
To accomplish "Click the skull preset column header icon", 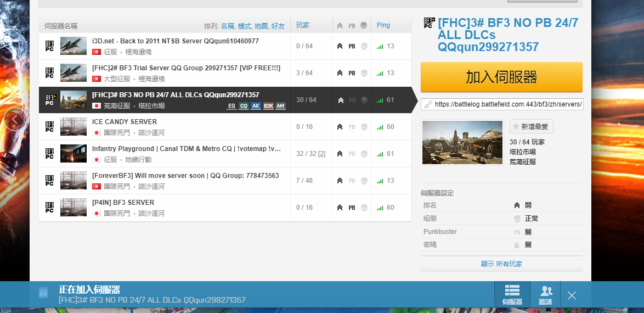I will pyautogui.click(x=364, y=25).
